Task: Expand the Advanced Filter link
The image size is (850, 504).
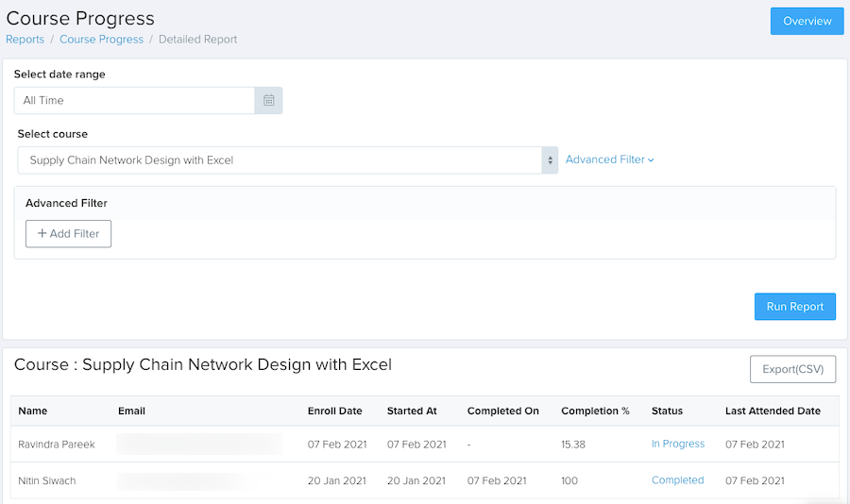Action: 610,160
